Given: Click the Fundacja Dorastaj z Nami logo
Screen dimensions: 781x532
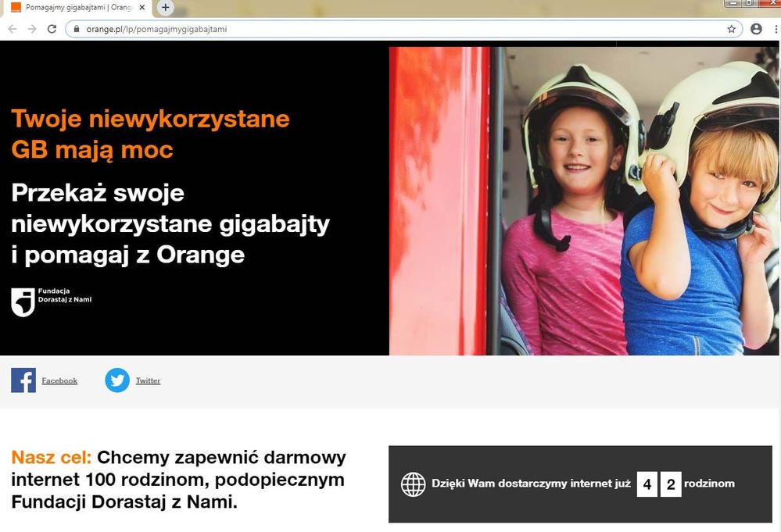Looking at the screenshot, I should 52,302.
